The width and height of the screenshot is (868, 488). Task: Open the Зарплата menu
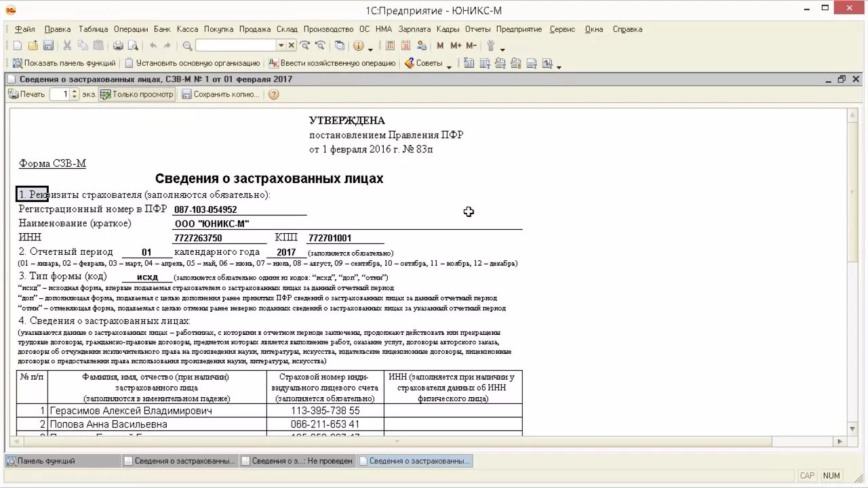(414, 29)
